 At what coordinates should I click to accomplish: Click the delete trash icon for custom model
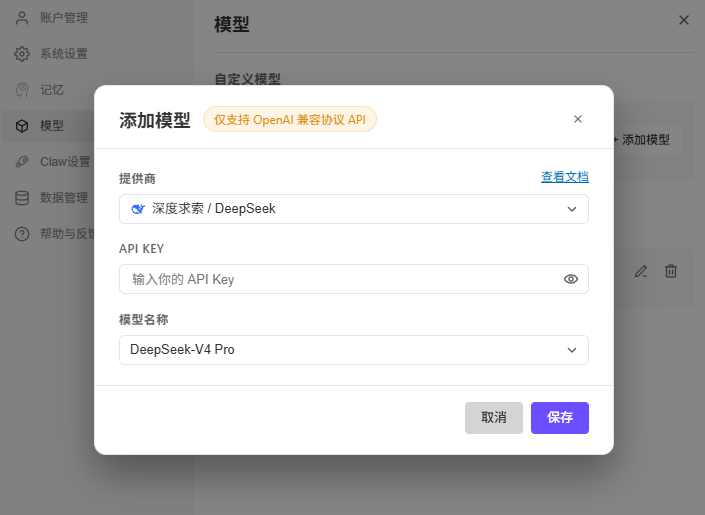[671, 271]
